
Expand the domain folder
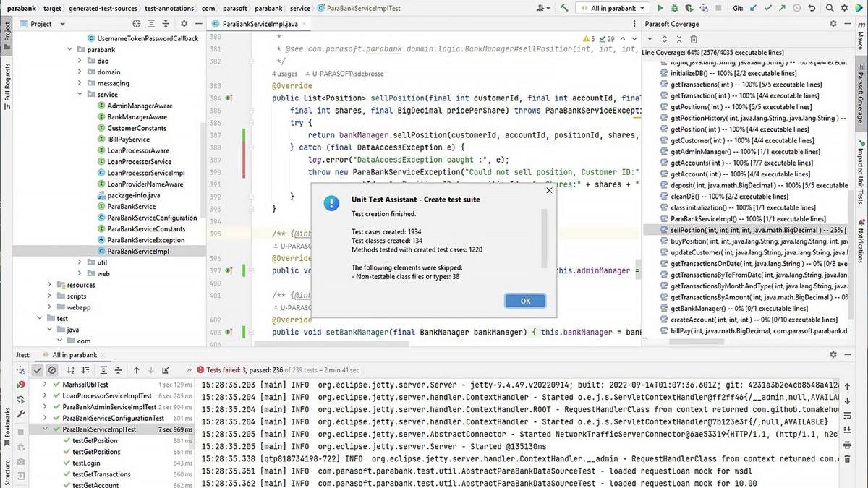click(x=80, y=72)
